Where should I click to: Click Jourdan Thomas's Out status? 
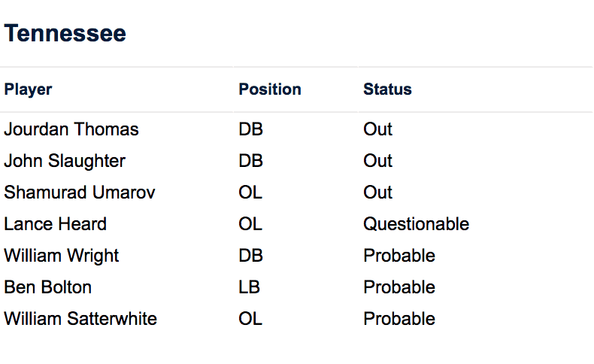coord(377,129)
